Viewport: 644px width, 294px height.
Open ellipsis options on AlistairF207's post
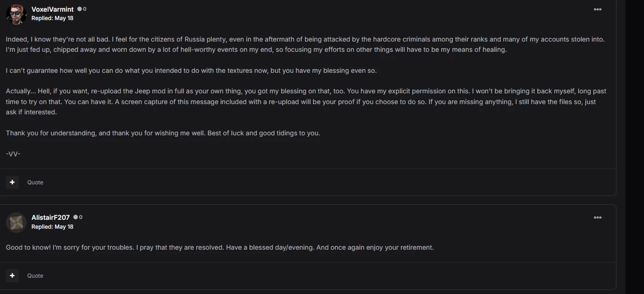click(x=597, y=217)
